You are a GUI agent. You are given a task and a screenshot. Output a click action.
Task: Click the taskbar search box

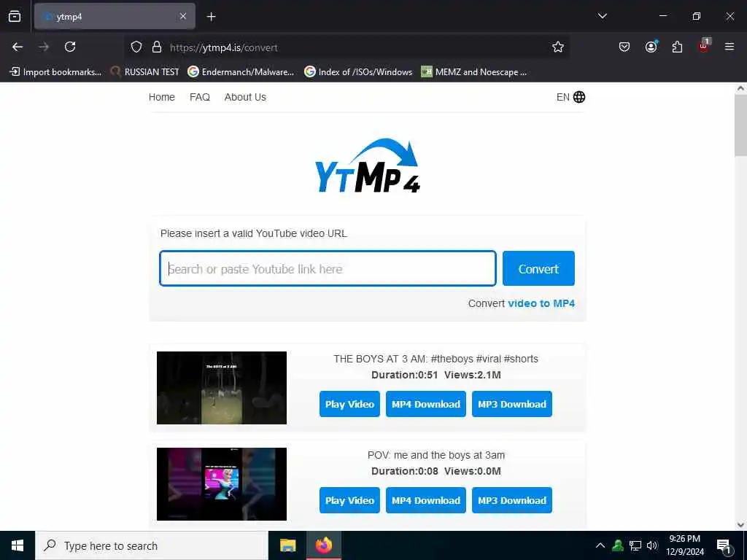pyautogui.click(x=152, y=545)
